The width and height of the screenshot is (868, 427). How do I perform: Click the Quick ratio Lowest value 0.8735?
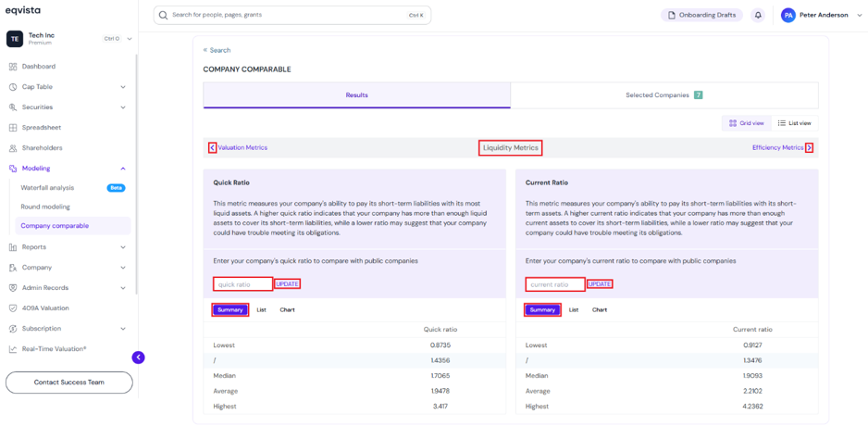tap(440, 345)
